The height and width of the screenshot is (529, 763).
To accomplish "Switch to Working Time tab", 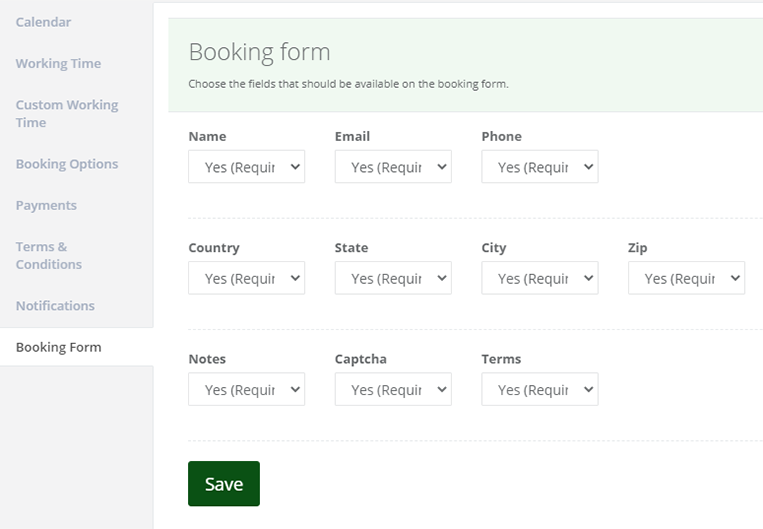I will (58, 63).
